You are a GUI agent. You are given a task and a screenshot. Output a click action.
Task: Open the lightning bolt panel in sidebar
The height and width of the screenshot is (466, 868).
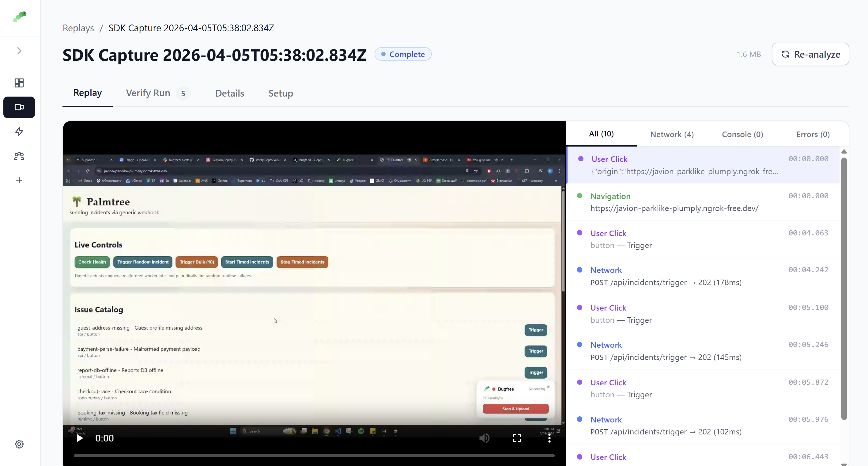(x=19, y=132)
